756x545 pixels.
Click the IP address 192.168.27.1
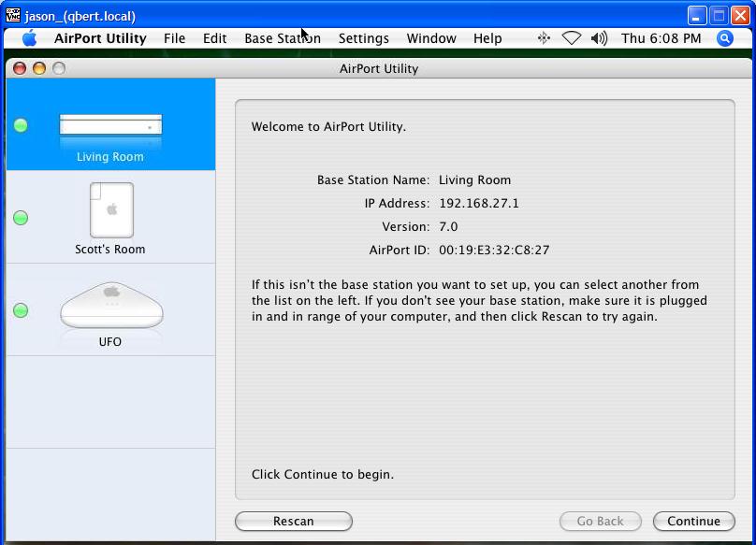pyautogui.click(x=479, y=204)
